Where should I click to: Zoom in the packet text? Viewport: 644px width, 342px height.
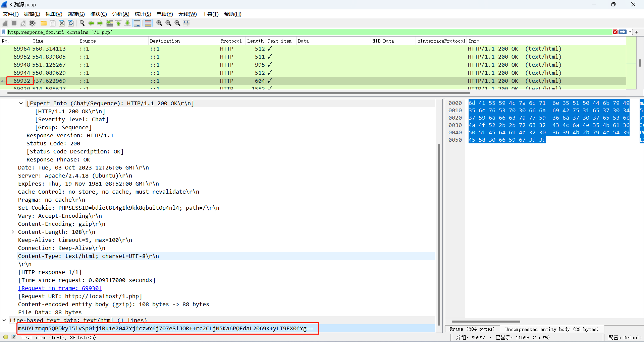click(159, 23)
